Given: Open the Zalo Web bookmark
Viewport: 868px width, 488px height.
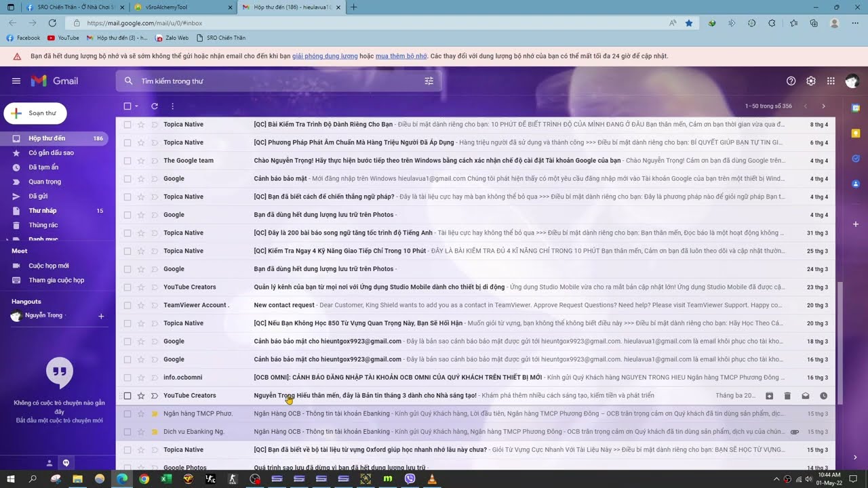Looking at the screenshot, I should point(172,38).
